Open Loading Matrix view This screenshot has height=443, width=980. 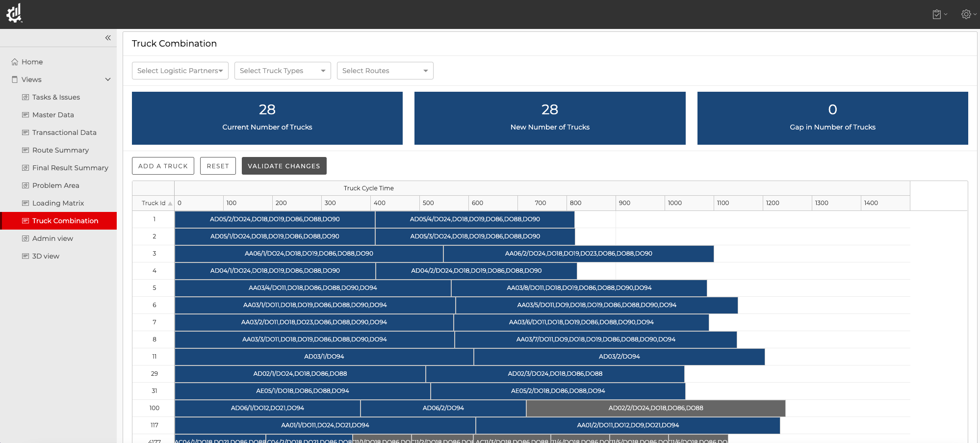pyautogui.click(x=58, y=203)
